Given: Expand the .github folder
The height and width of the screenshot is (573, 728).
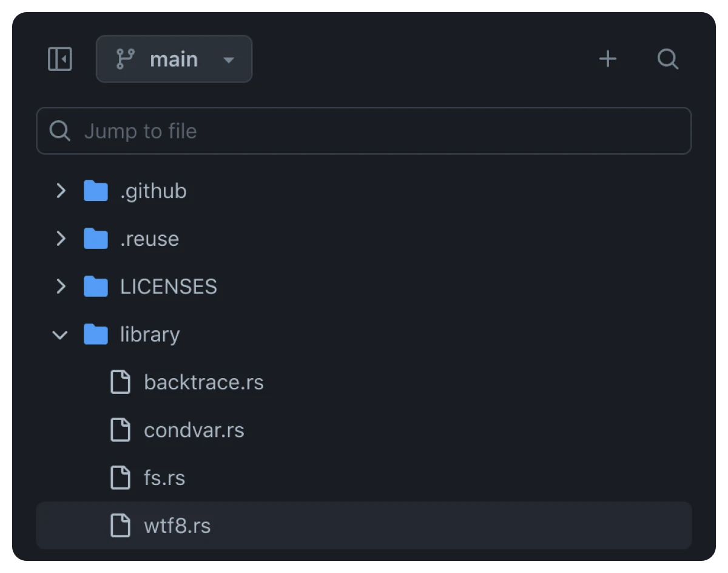Looking at the screenshot, I should point(61,191).
